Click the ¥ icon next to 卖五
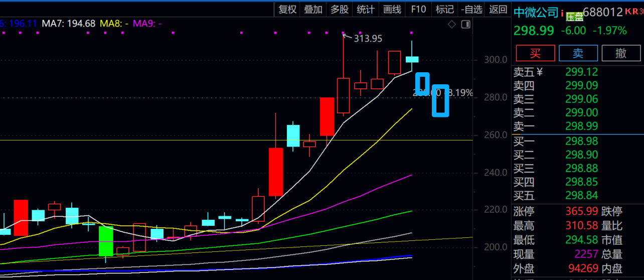 (540, 72)
